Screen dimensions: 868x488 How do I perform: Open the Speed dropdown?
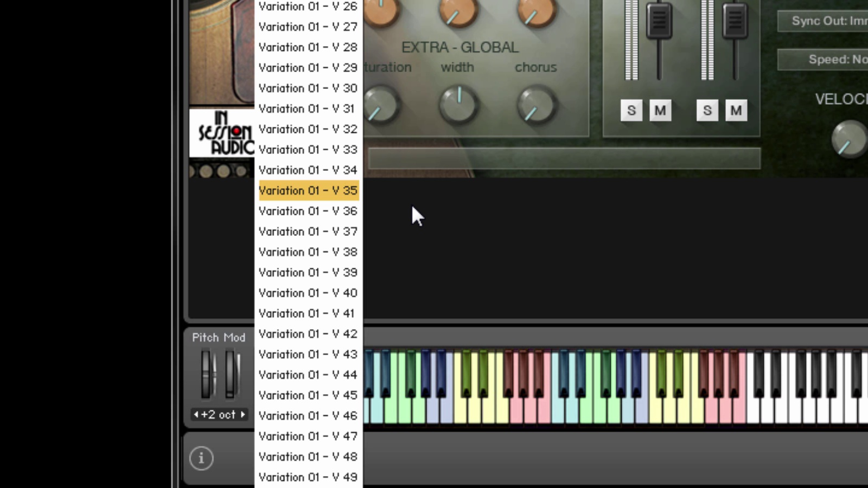point(823,60)
